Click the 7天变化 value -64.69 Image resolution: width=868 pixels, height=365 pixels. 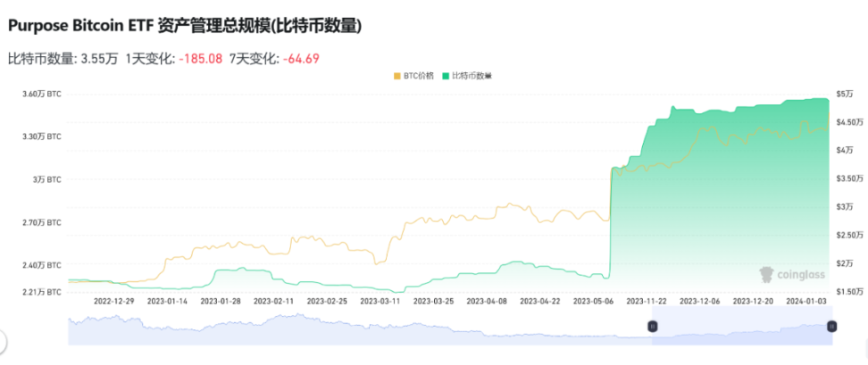pos(300,59)
